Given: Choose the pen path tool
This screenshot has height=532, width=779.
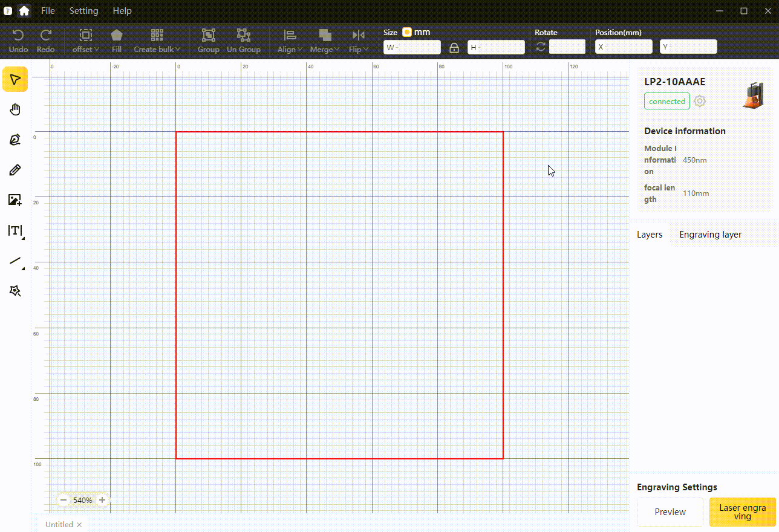Looking at the screenshot, I should click(15, 140).
